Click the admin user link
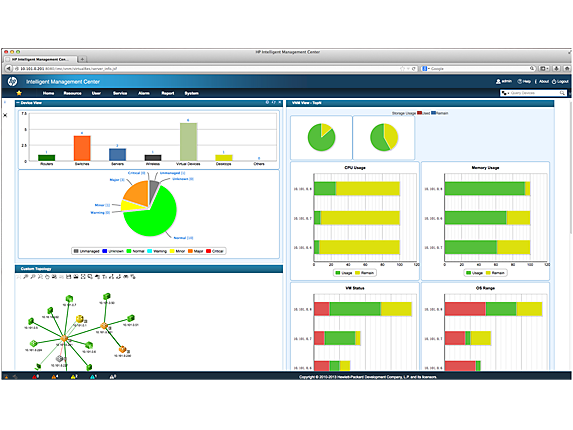 click(504, 81)
